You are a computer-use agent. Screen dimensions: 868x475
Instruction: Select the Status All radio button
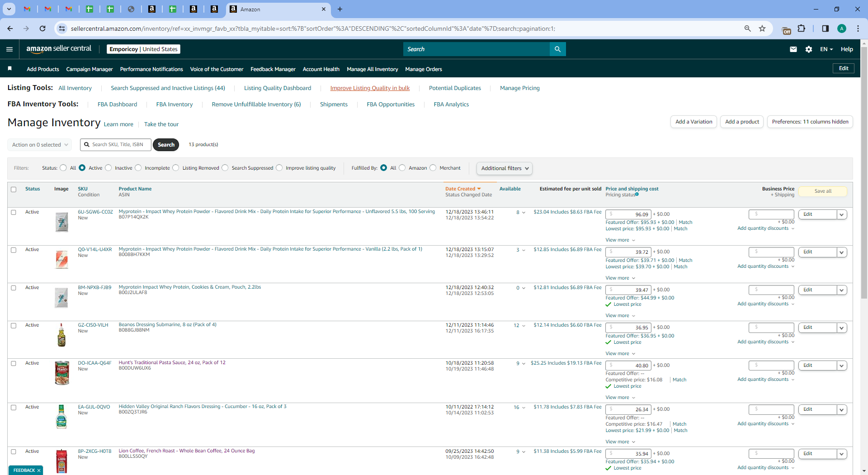click(63, 168)
